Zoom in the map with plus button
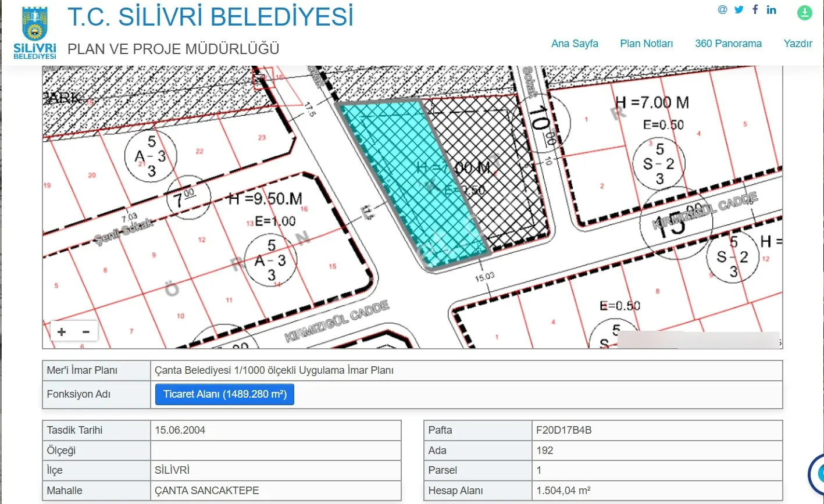The width and height of the screenshot is (824, 504). [x=62, y=332]
